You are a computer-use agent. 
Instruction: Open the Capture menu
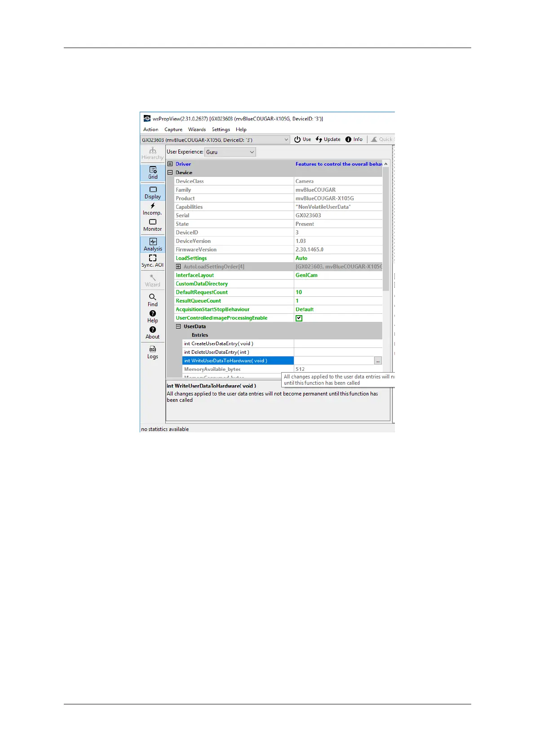pyautogui.click(x=173, y=129)
